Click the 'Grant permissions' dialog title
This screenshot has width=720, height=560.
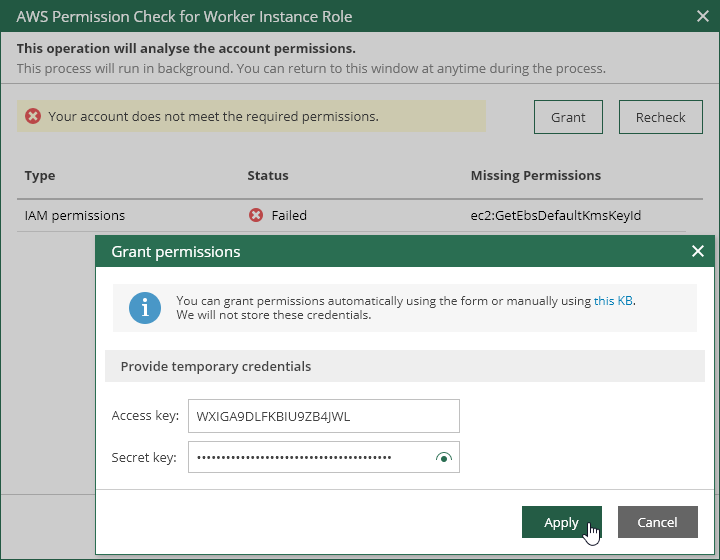[176, 252]
